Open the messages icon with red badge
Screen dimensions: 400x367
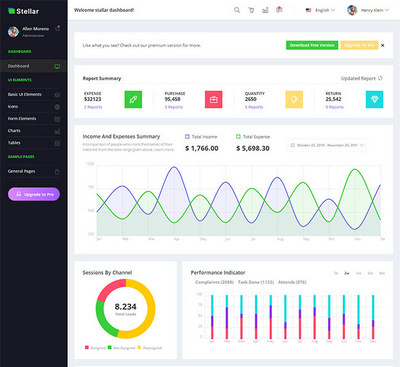(x=279, y=10)
